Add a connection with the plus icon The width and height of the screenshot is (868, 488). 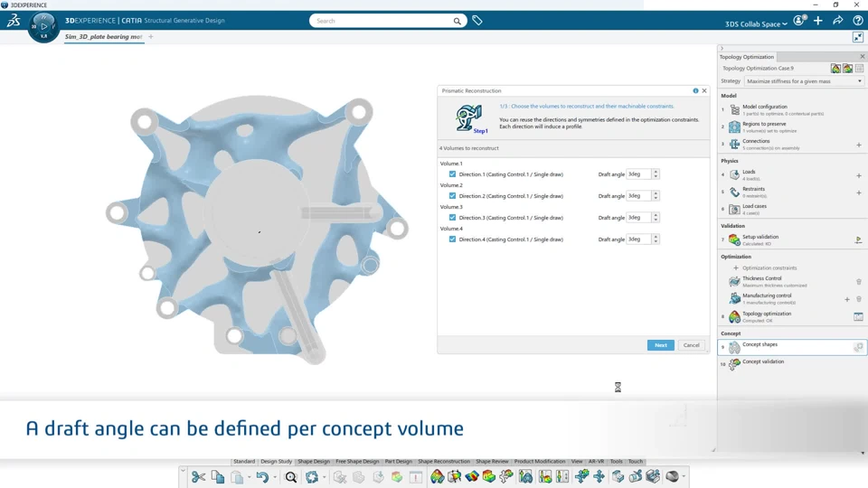[x=859, y=145]
